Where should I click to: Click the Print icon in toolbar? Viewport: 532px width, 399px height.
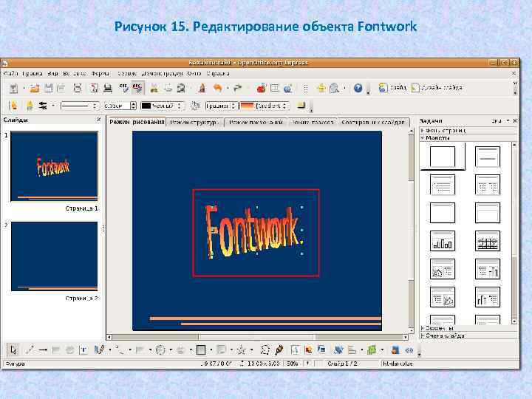tap(108, 88)
